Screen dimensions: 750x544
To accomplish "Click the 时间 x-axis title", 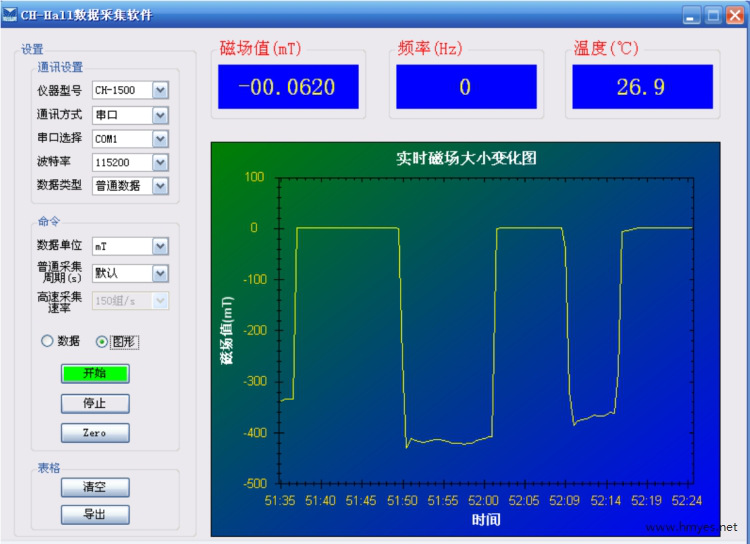I will pos(486,519).
